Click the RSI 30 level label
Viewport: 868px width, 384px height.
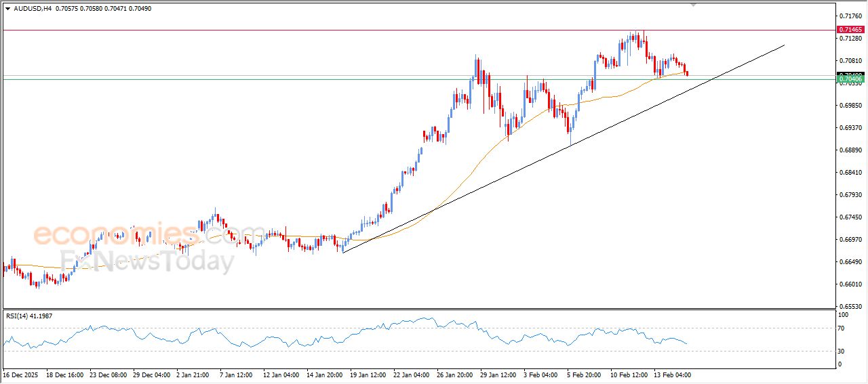pyautogui.click(x=843, y=351)
